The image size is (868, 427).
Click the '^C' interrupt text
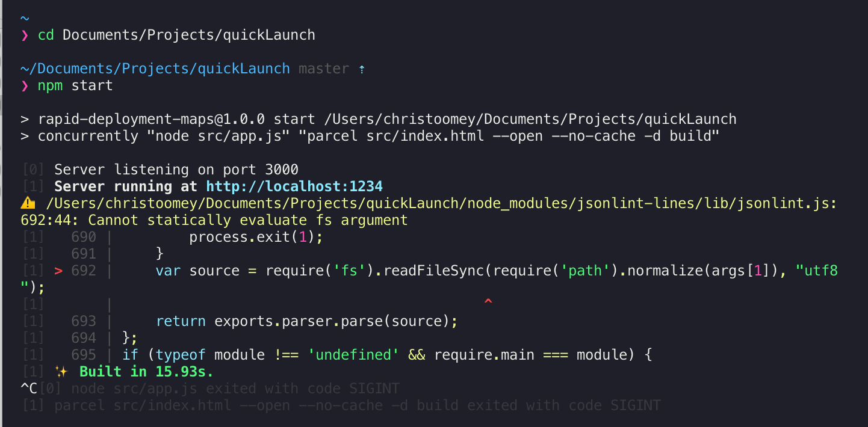pos(29,389)
